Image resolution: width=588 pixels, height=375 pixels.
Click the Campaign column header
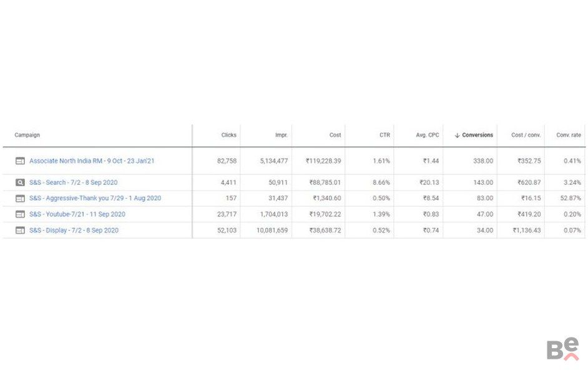[27, 135]
